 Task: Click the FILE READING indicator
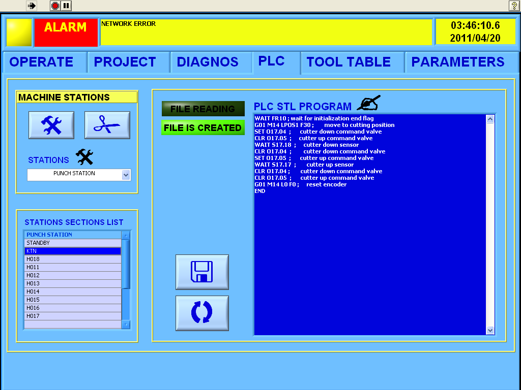point(203,109)
